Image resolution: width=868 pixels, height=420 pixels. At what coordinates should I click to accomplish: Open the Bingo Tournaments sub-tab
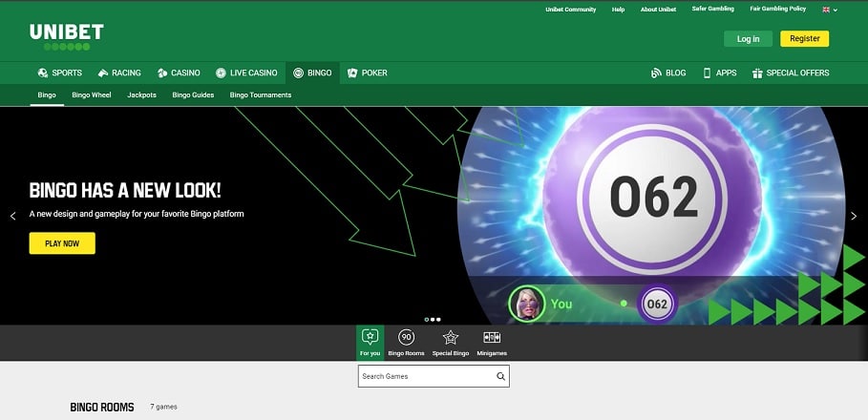[x=260, y=94]
